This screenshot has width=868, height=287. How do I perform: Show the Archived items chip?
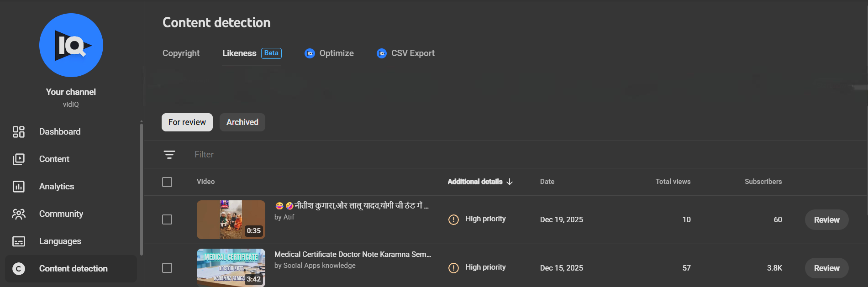(242, 122)
